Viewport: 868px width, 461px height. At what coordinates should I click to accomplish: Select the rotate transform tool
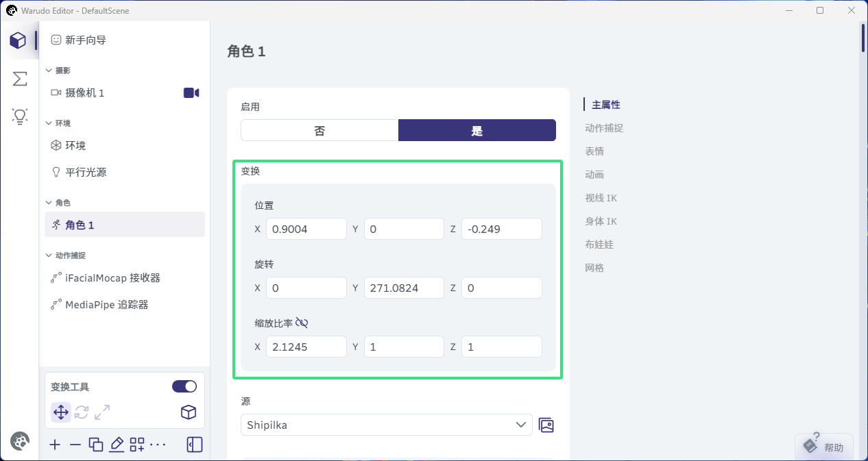(82, 412)
